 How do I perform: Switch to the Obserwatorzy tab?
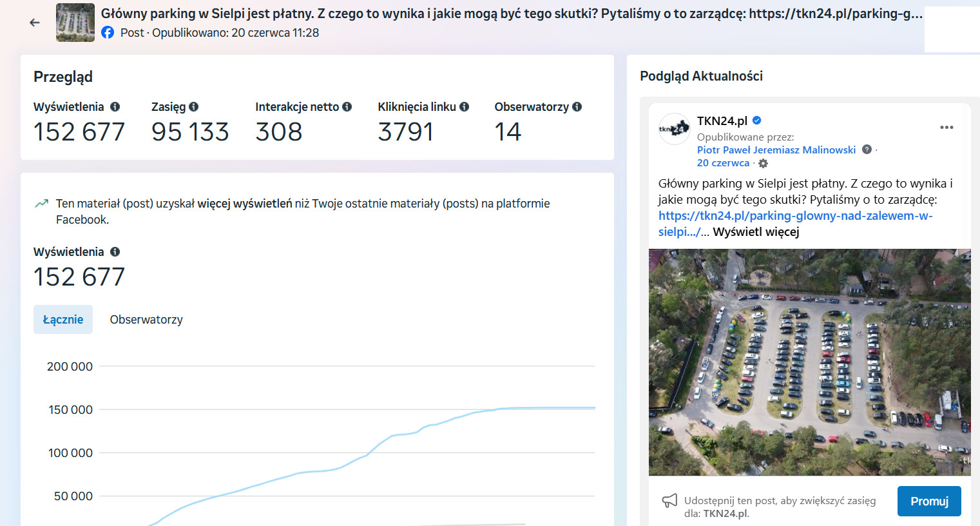coord(146,319)
